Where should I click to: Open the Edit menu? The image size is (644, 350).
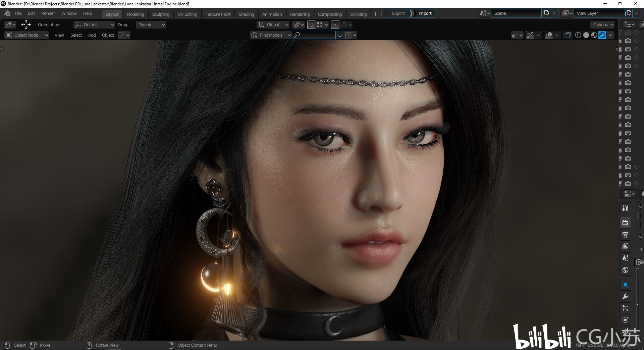32,13
